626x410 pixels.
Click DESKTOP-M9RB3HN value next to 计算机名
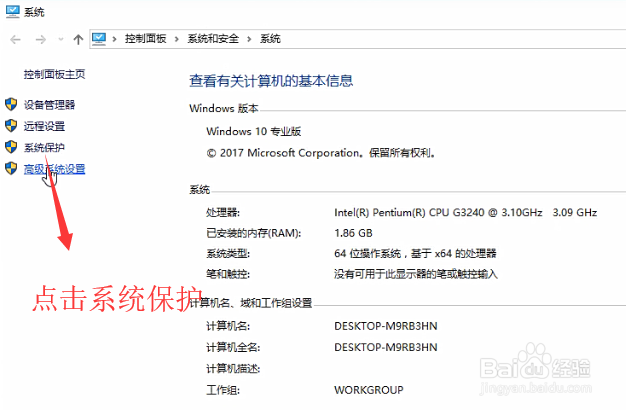[x=386, y=326]
